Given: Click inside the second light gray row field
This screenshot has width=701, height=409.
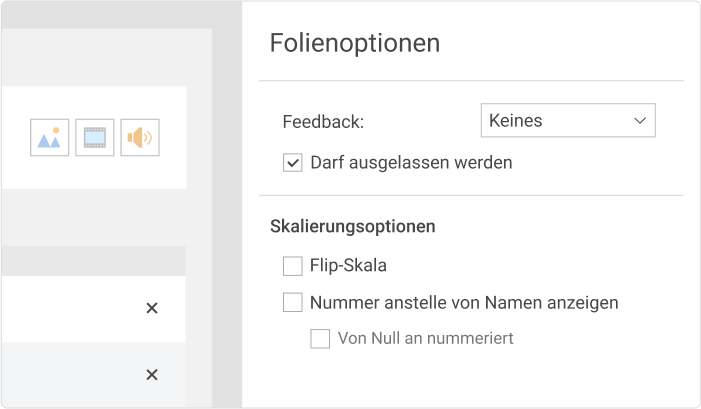Looking at the screenshot, I should (72, 375).
